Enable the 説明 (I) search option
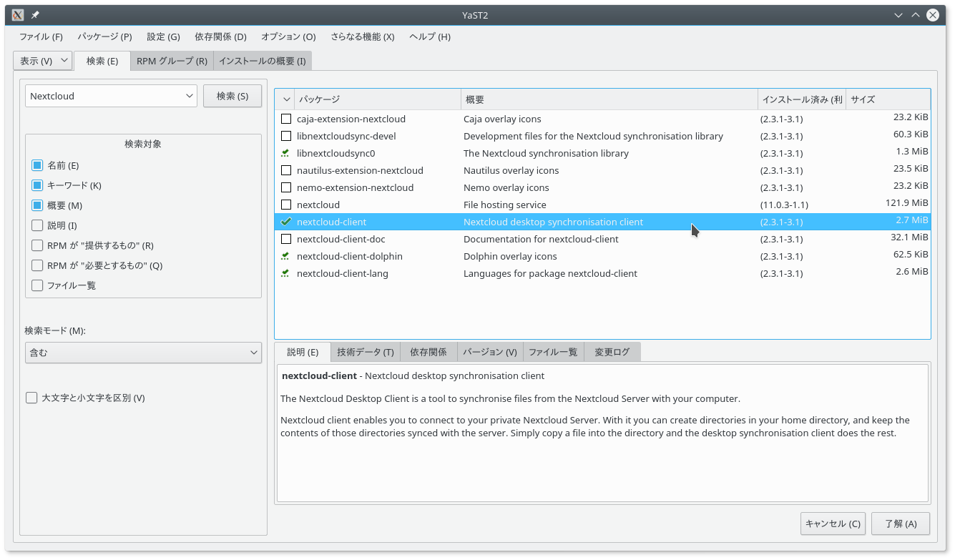 (x=37, y=225)
